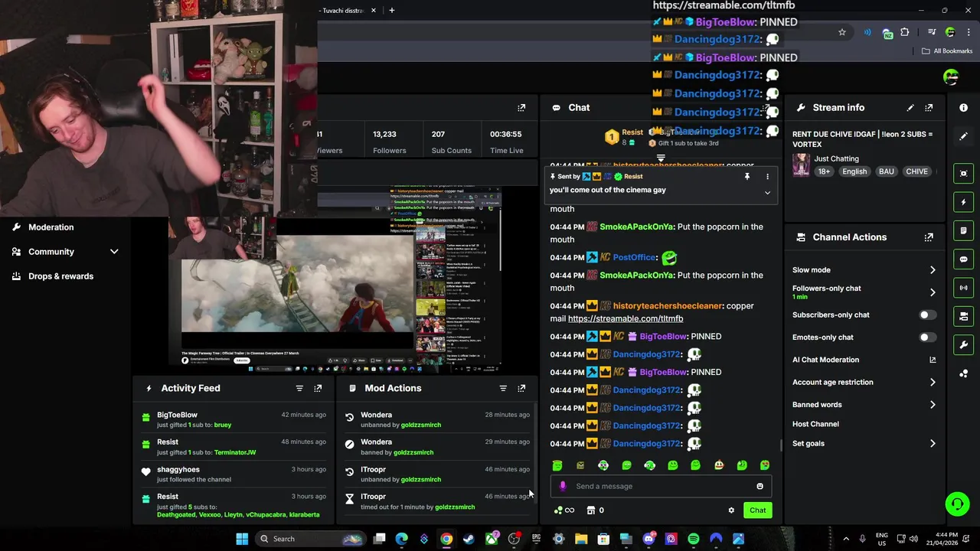The height and width of the screenshot is (551, 980).
Task: Open Moderation in the left sidebar
Action: point(51,227)
